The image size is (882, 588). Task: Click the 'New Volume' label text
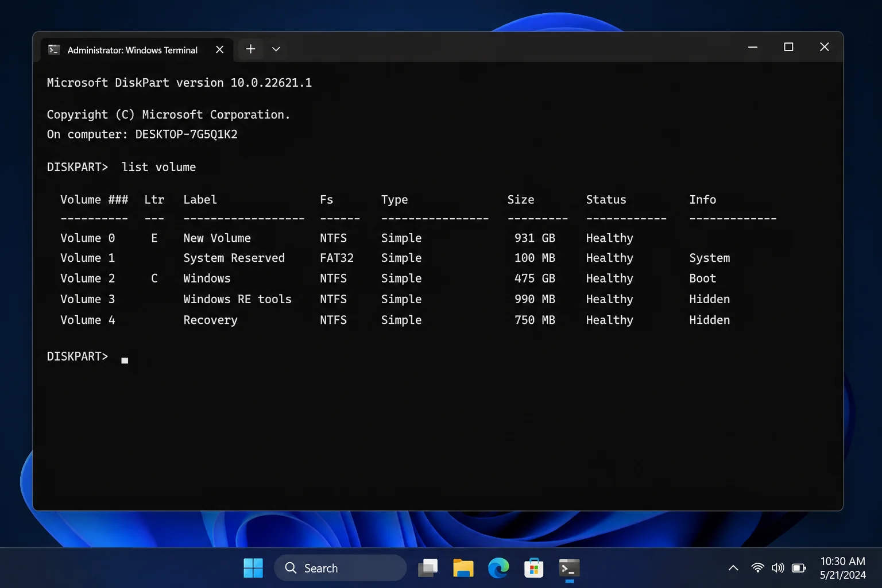(217, 238)
